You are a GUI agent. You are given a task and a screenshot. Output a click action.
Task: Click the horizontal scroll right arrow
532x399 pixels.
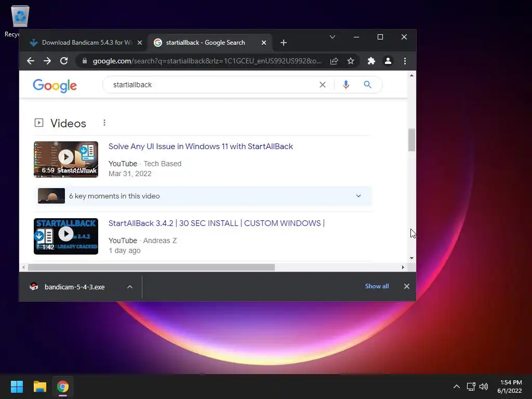coord(403,268)
